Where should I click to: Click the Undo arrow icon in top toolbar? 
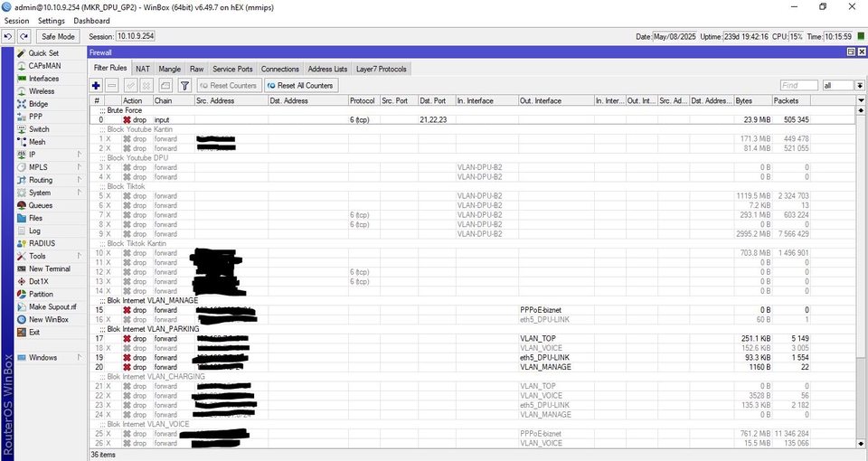(8, 36)
